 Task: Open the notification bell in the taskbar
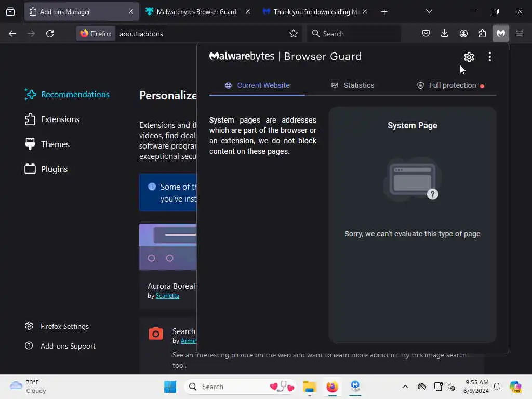click(x=497, y=387)
